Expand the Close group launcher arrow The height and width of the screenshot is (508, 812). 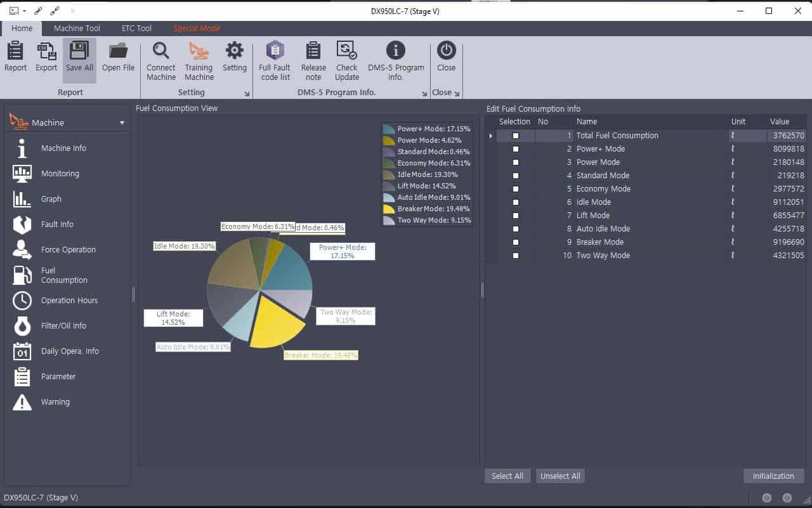pyautogui.click(x=457, y=94)
